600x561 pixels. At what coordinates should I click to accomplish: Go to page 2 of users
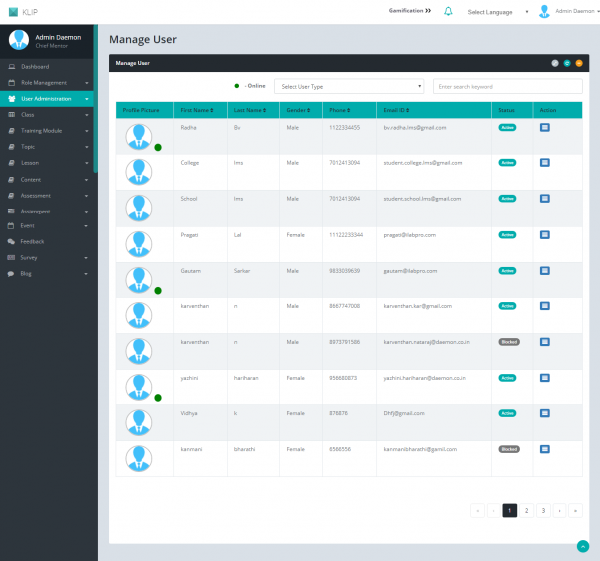point(526,510)
